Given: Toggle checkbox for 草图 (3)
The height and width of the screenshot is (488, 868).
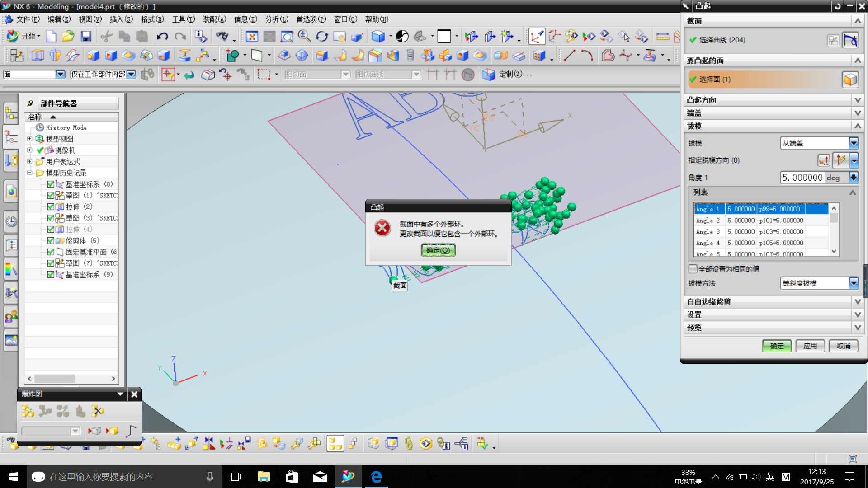Looking at the screenshot, I should (x=51, y=218).
